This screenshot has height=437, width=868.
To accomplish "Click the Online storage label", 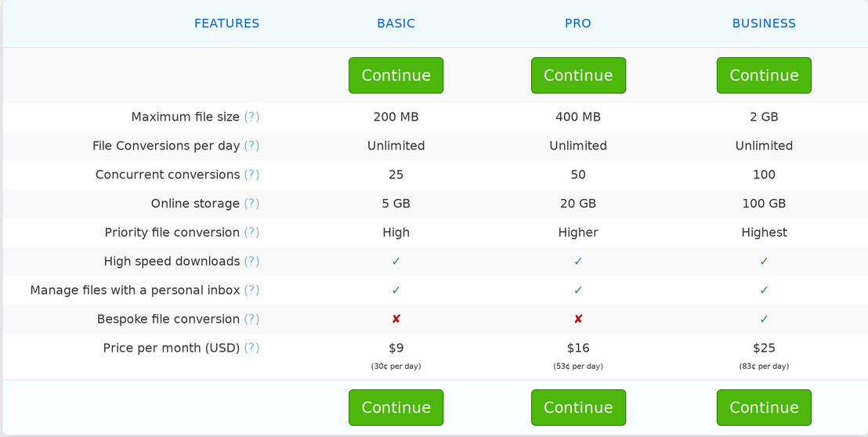I will (x=195, y=204).
